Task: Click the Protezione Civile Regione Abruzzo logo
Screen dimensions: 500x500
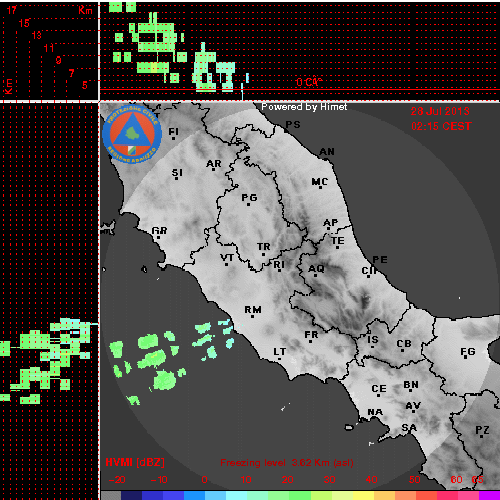Action: tap(132, 134)
